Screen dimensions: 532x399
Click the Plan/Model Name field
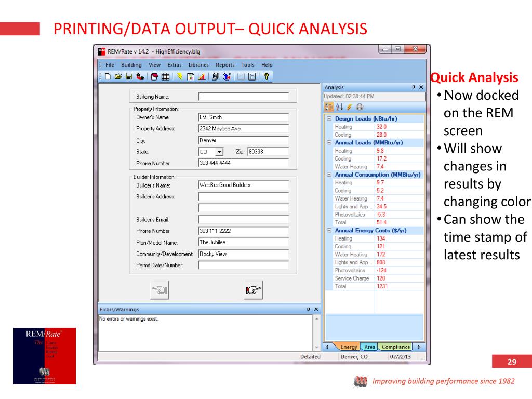pos(243,242)
